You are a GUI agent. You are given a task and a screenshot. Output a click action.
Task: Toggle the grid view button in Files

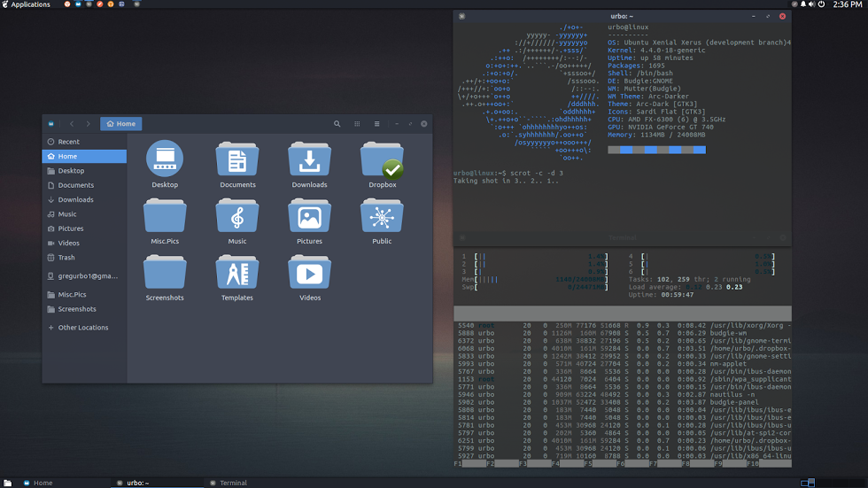[357, 124]
